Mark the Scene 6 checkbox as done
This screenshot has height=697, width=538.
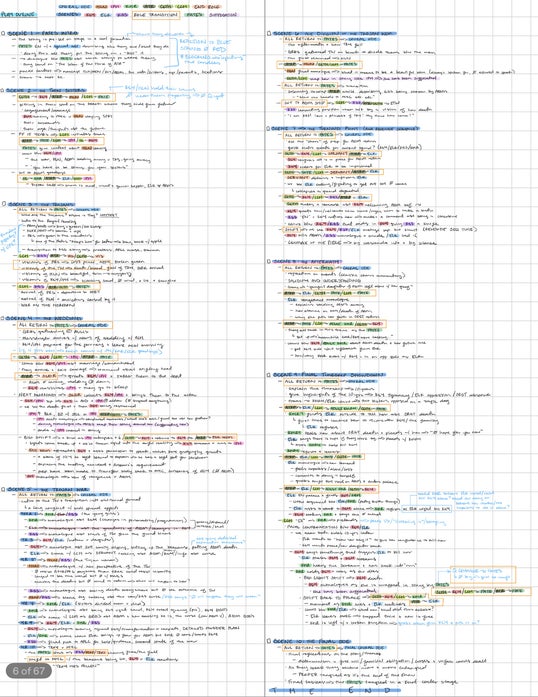tap(269, 33)
